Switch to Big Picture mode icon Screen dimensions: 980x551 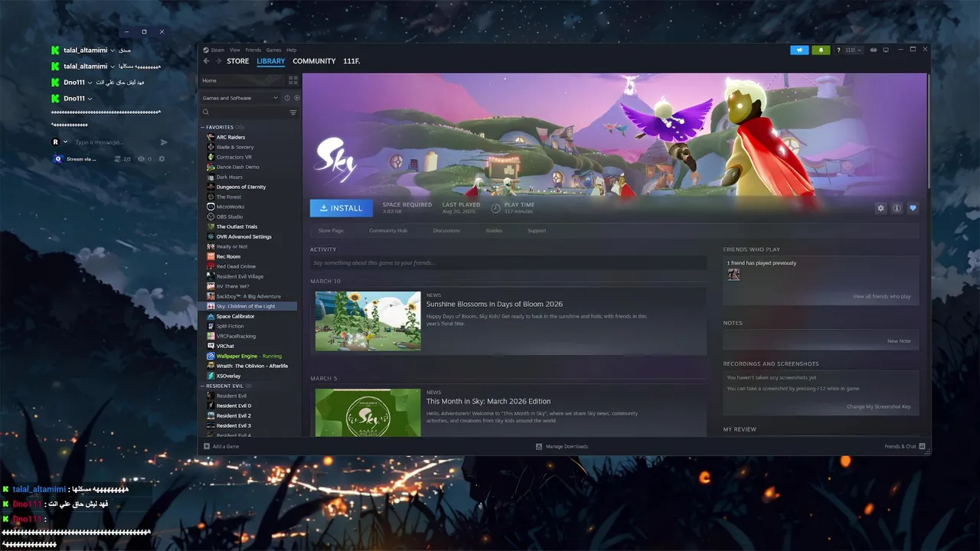coord(886,50)
